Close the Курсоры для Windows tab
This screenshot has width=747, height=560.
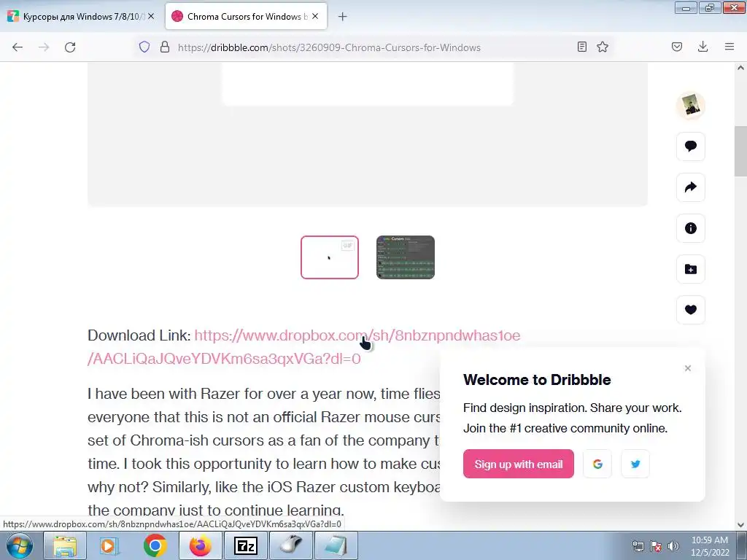(x=151, y=16)
